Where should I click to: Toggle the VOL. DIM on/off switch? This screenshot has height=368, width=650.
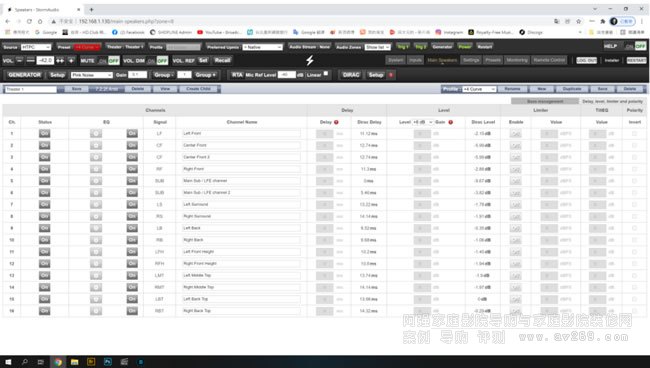tap(158, 61)
